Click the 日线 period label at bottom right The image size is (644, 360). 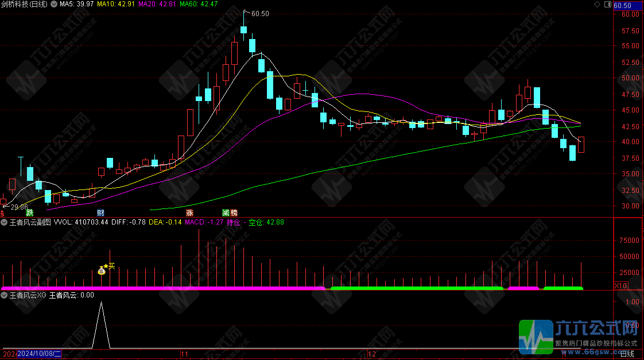pos(628,354)
